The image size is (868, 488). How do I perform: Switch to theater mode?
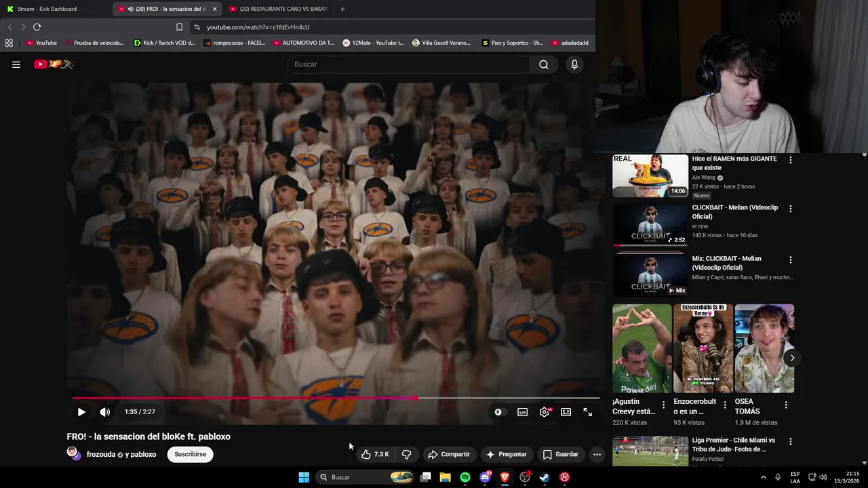(x=566, y=411)
